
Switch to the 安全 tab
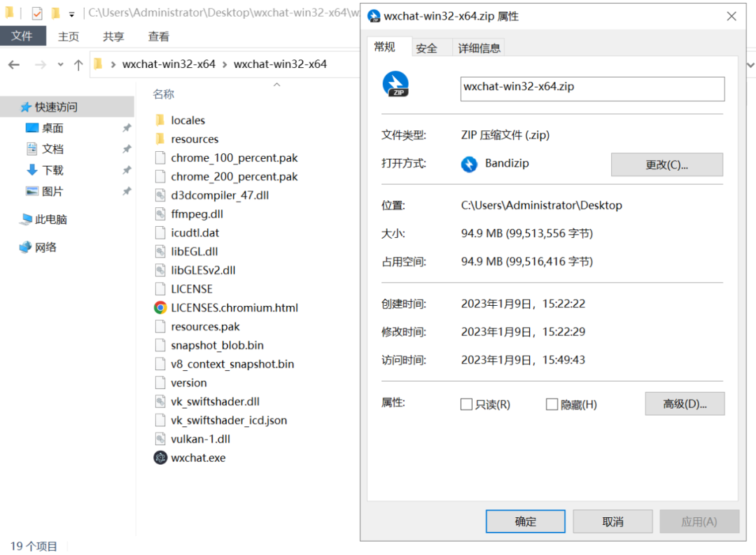(x=426, y=48)
